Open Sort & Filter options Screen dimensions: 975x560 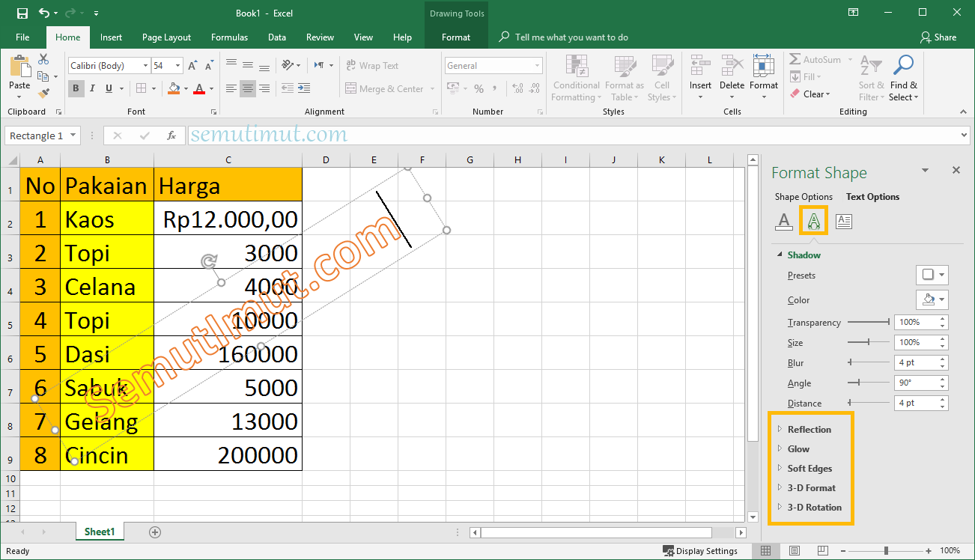(870, 79)
